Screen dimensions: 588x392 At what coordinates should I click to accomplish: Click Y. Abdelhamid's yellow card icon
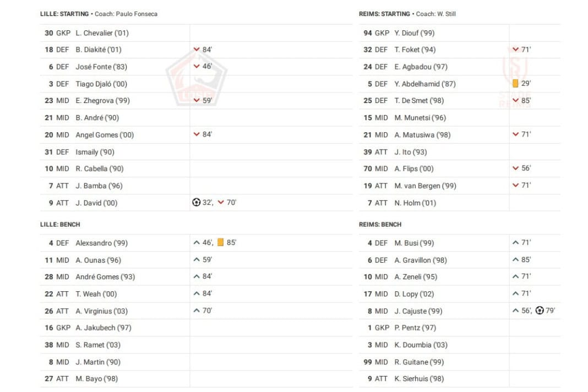515,83
